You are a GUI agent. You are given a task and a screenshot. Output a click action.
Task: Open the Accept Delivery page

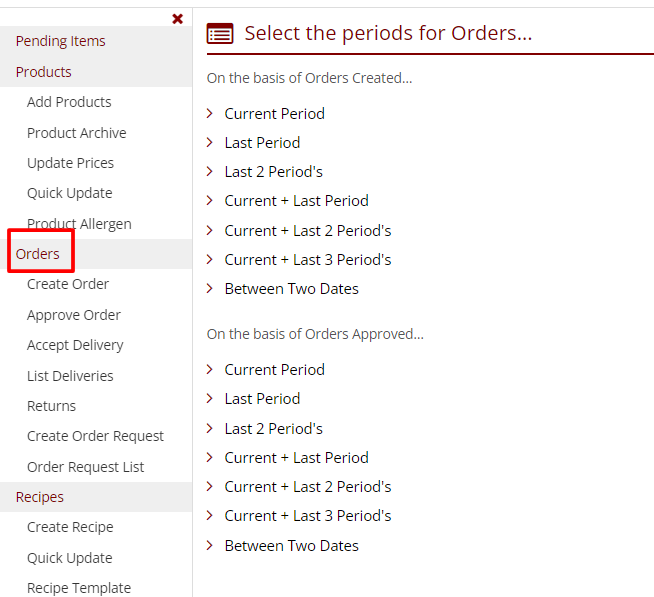click(75, 345)
